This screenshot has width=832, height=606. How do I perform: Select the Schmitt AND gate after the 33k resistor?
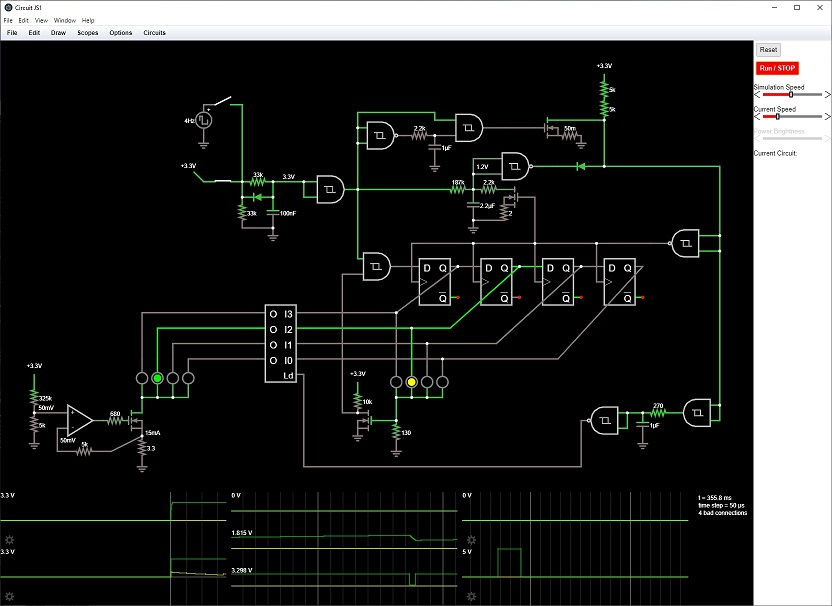330,189
